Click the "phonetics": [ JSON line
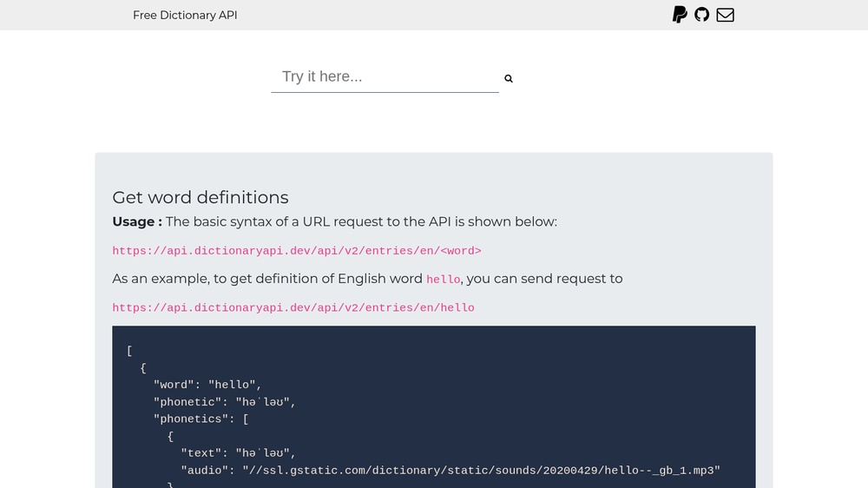The width and height of the screenshot is (868, 488). [201, 419]
